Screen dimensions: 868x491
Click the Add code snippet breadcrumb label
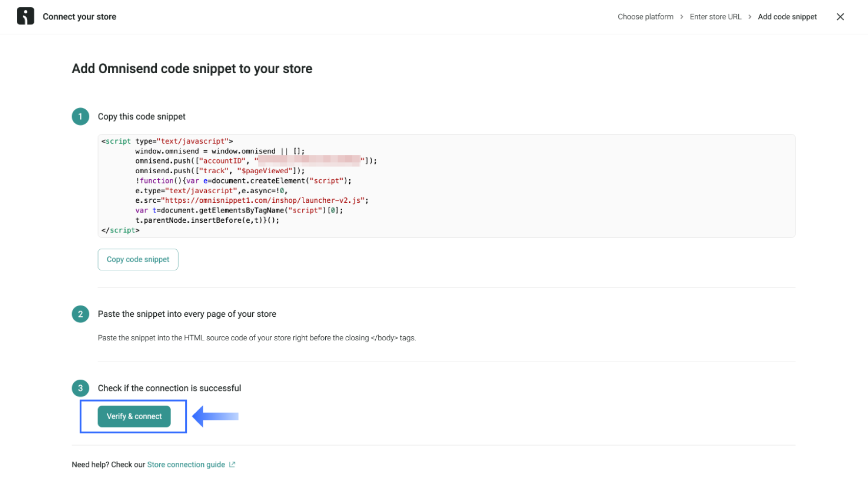[787, 16]
